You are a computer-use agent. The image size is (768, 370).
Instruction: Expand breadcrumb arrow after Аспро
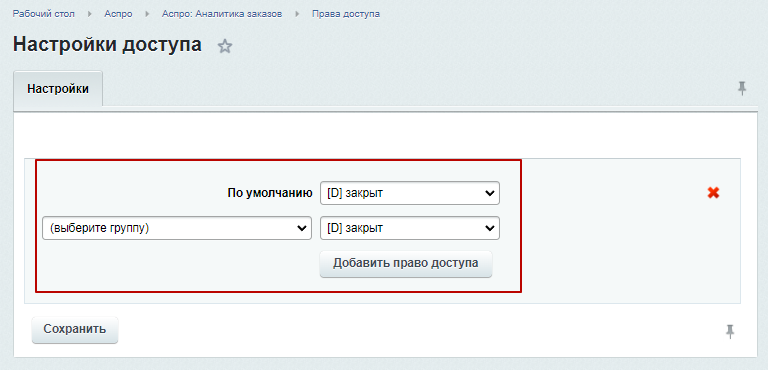(147, 14)
